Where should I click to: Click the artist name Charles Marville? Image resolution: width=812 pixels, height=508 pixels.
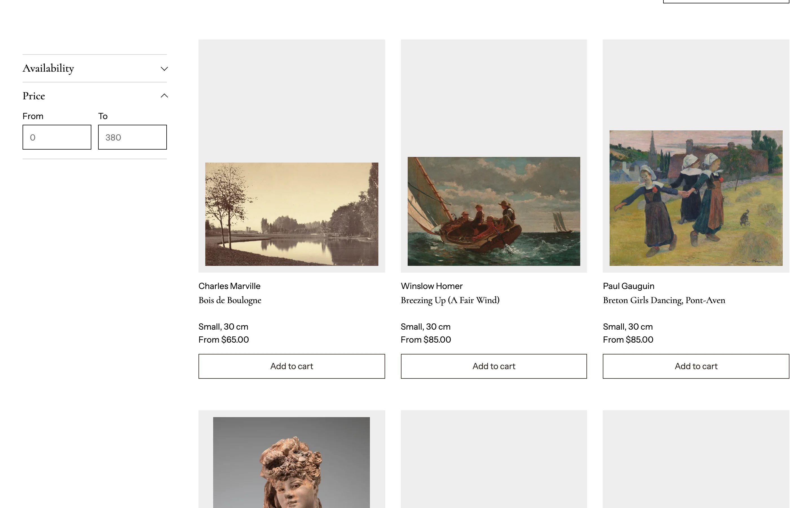pos(229,286)
